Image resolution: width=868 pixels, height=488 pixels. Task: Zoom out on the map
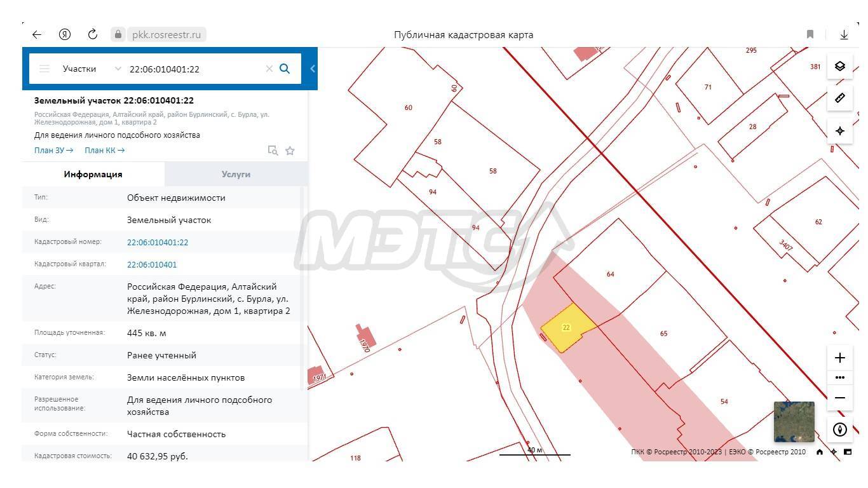click(839, 398)
